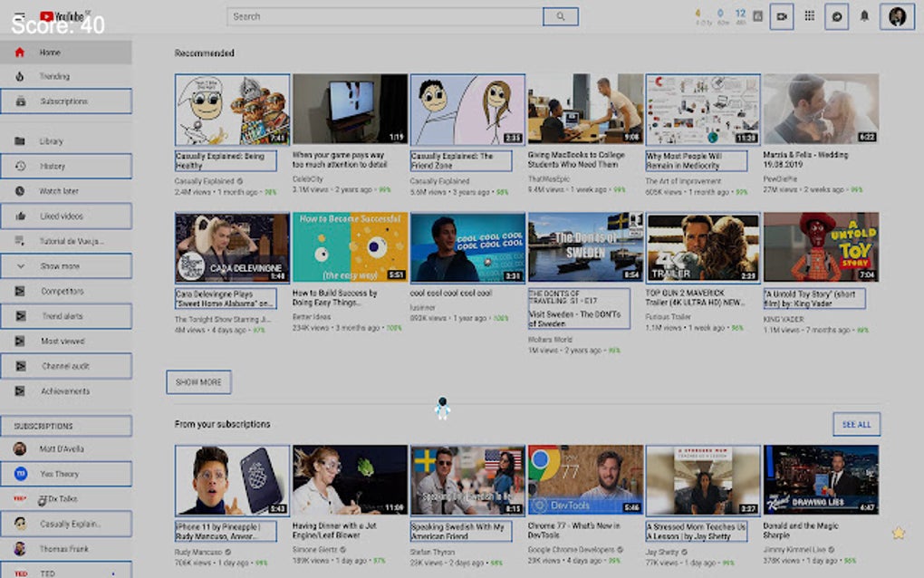Open the Trending section
Screen dimensions: 924x578
click(x=54, y=76)
